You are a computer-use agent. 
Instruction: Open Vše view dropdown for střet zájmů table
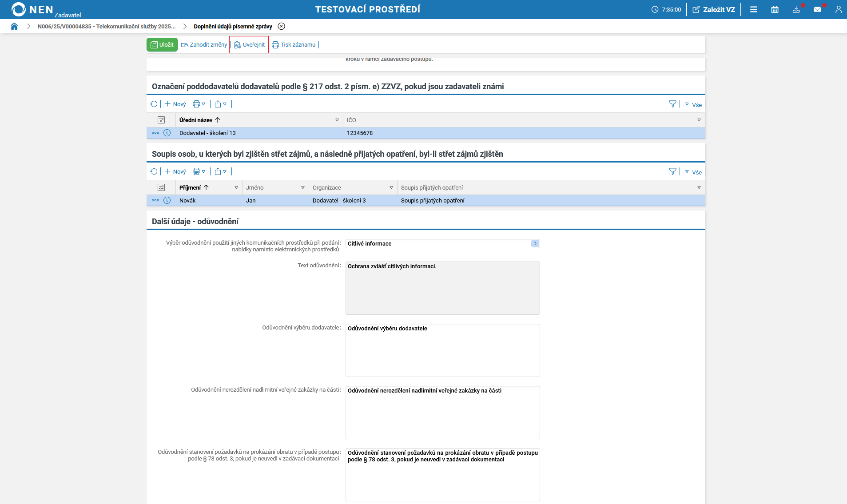(x=693, y=172)
